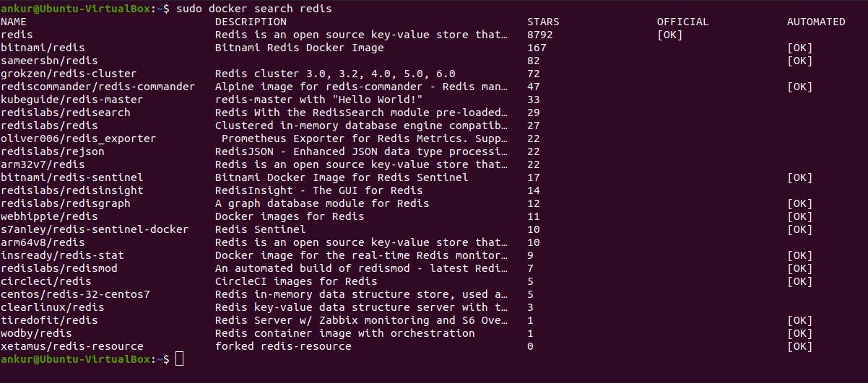Viewport: 868px width, 383px height.
Task: Select the redislabs/redisinsight name
Action: 72,190
